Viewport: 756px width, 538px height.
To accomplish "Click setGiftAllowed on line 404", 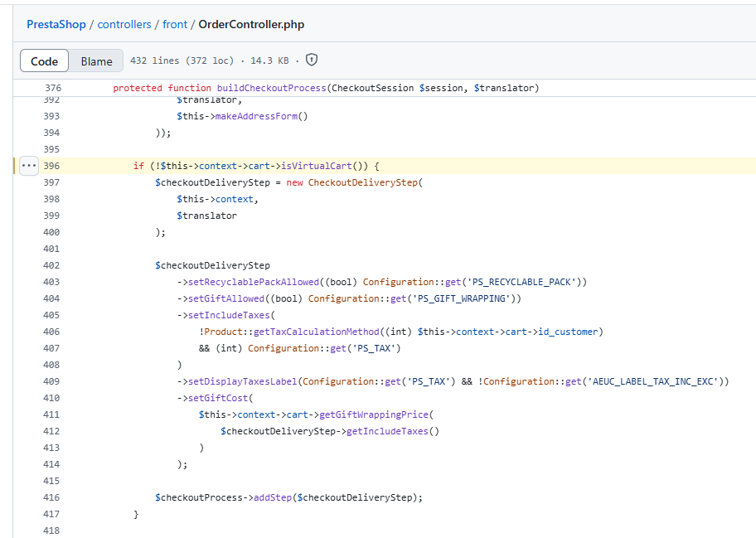I will tap(226, 298).
